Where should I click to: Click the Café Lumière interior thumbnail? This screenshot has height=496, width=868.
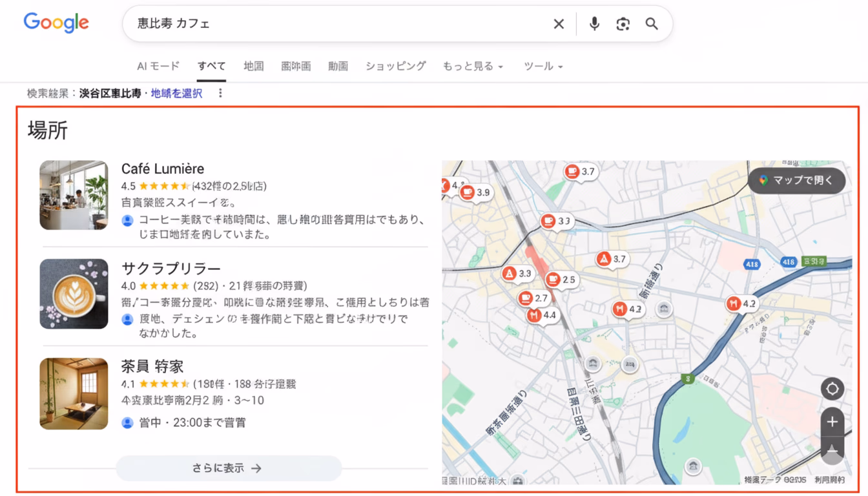click(x=74, y=195)
